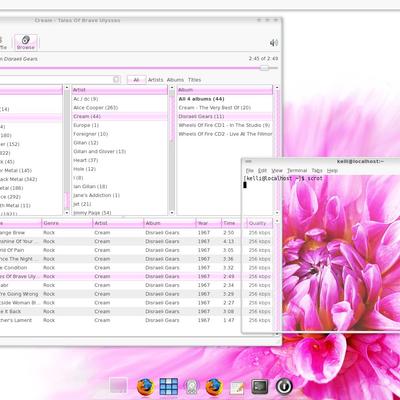
Task: Select All 4 albums (44) entry
Action: 225,99
